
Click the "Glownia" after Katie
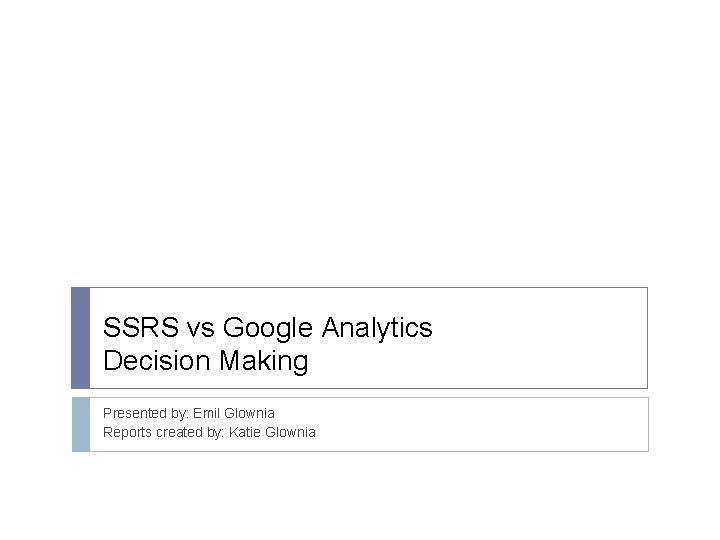[291, 432]
